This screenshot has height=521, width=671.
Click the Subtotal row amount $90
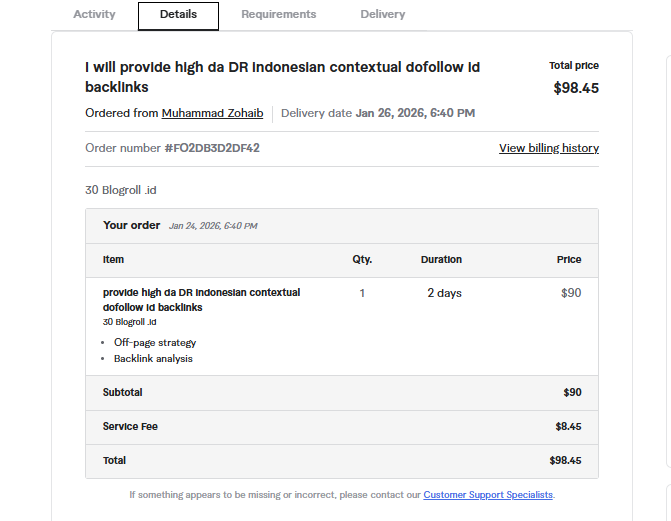[572, 393]
